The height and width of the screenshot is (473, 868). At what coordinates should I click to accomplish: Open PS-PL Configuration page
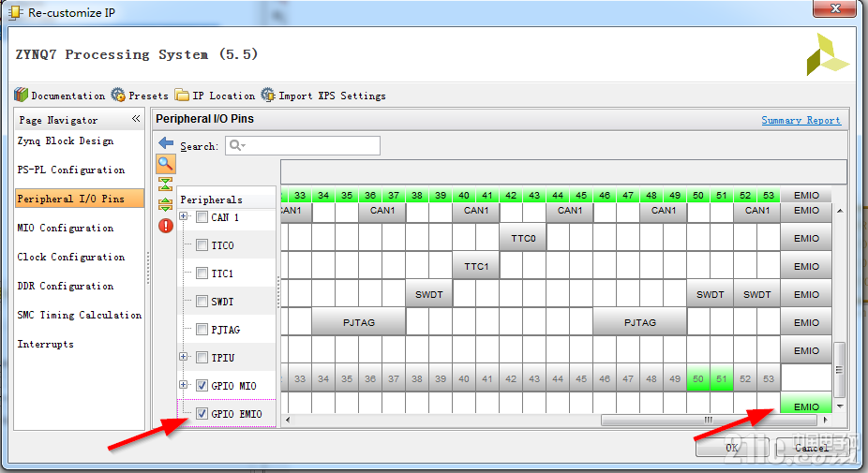click(71, 170)
